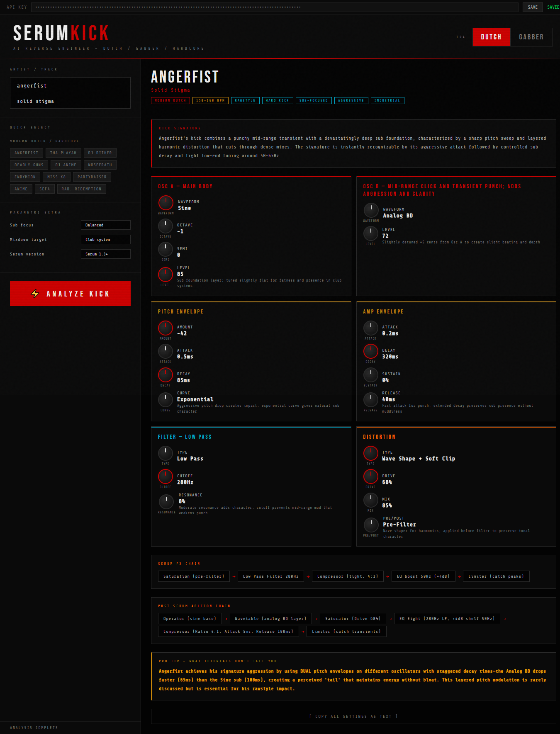
Task: Click the SAVE button for API key
Action: pyautogui.click(x=533, y=7)
